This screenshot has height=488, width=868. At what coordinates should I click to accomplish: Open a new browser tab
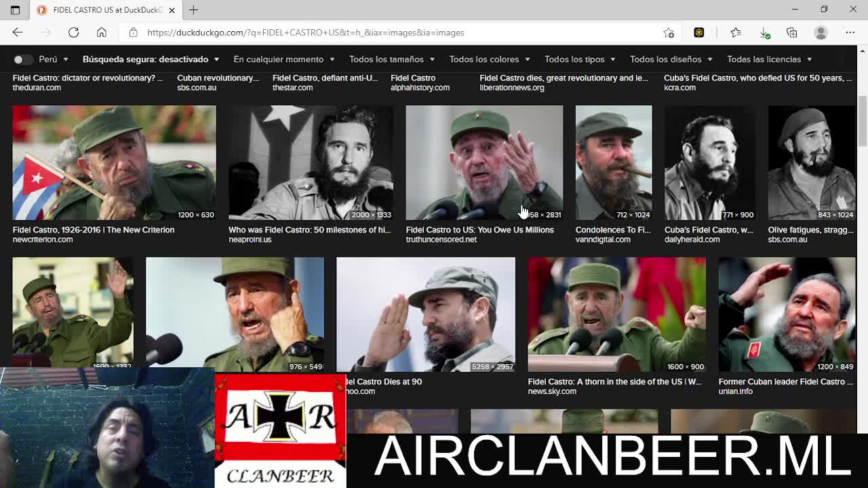(x=193, y=9)
